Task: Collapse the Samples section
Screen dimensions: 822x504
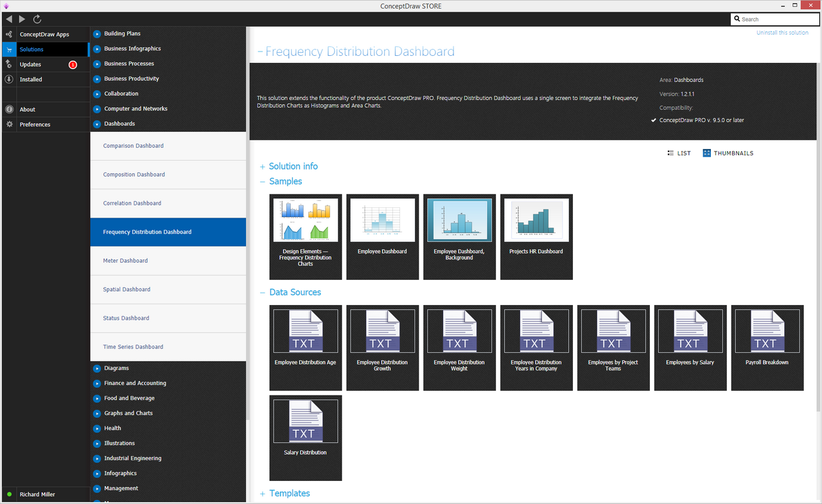Action: pos(285,182)
